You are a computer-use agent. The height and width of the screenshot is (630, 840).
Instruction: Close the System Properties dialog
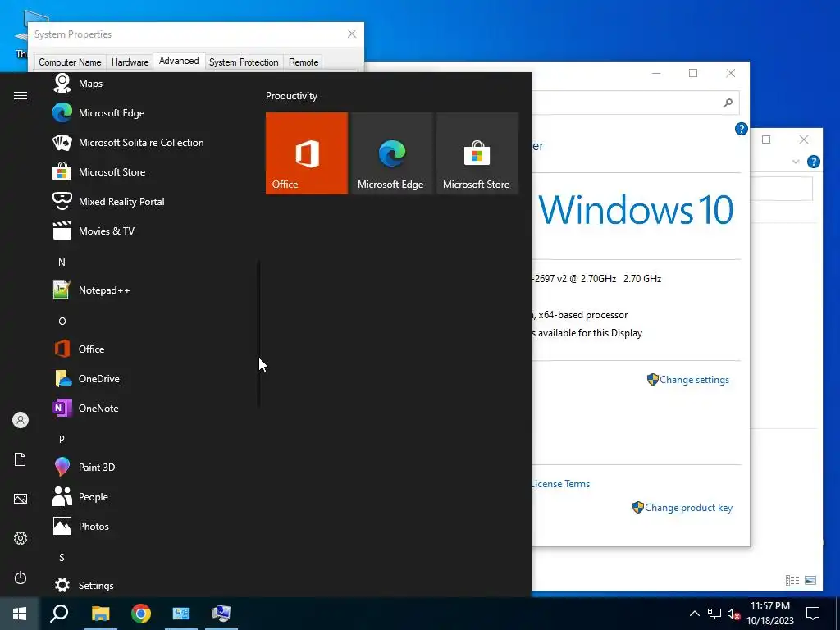tap(352, 34)
